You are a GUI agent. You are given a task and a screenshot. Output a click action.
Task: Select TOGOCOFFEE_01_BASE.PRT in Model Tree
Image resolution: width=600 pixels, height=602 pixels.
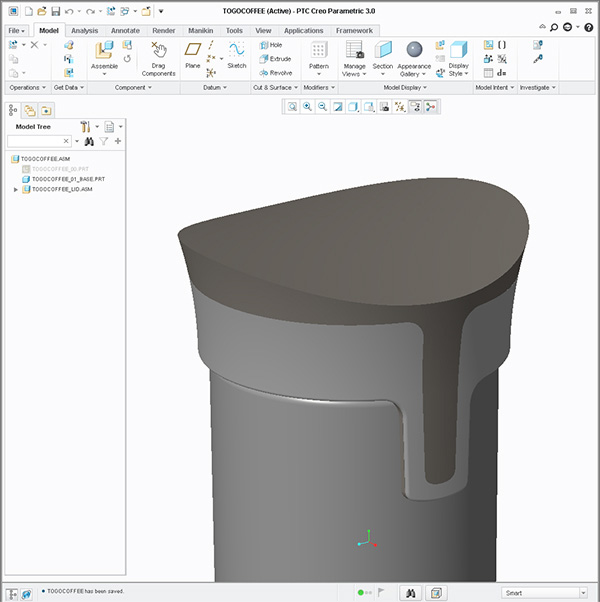[x=68, y=179]
